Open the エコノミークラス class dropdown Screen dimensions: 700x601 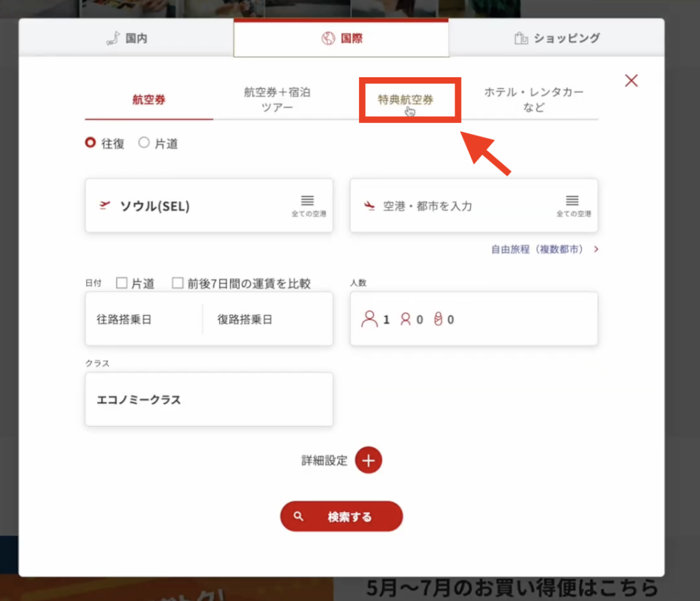(209, 399)
